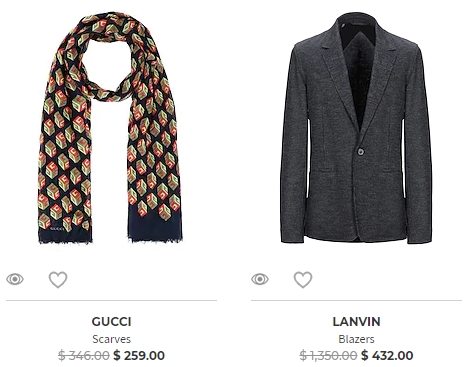Viewport: 464px width, 367px height.
Task: Select the Scarves category label
Action: tap(111, 339)
